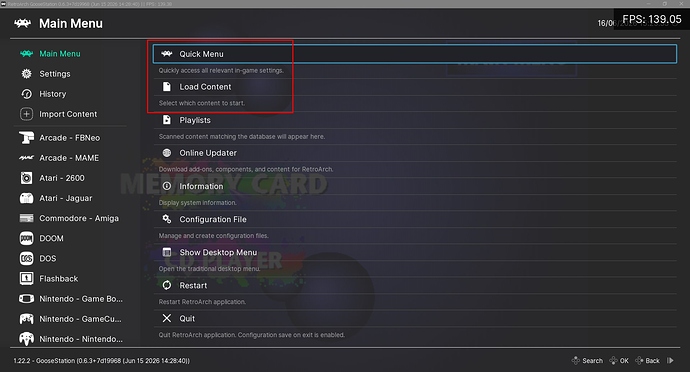Click "Select which content to start" text
The image size is (690, 372).
pos(202,103)
